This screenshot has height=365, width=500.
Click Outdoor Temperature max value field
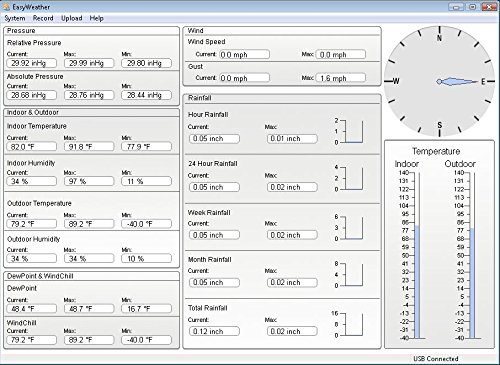(x=89, y=224)
